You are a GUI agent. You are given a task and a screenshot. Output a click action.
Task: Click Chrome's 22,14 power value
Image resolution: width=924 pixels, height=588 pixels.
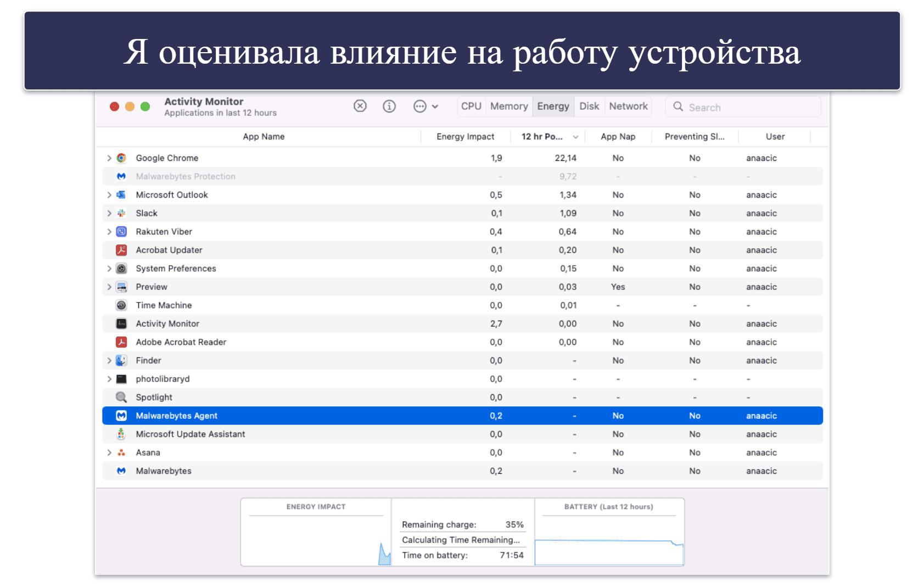pos(565,158)
